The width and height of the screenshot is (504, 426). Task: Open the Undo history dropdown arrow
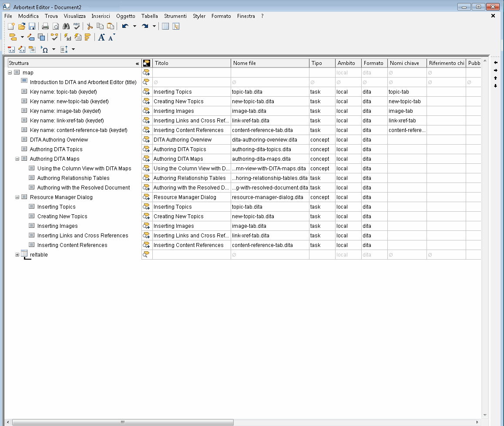[134, 27]
